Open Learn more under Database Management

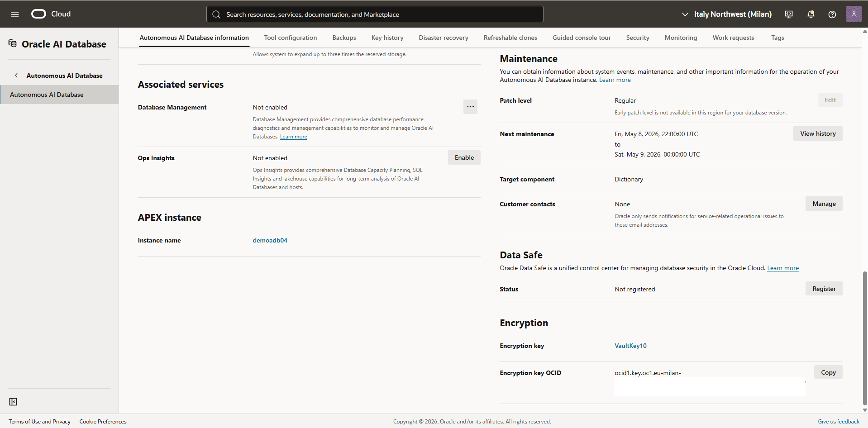coord(294,137)
